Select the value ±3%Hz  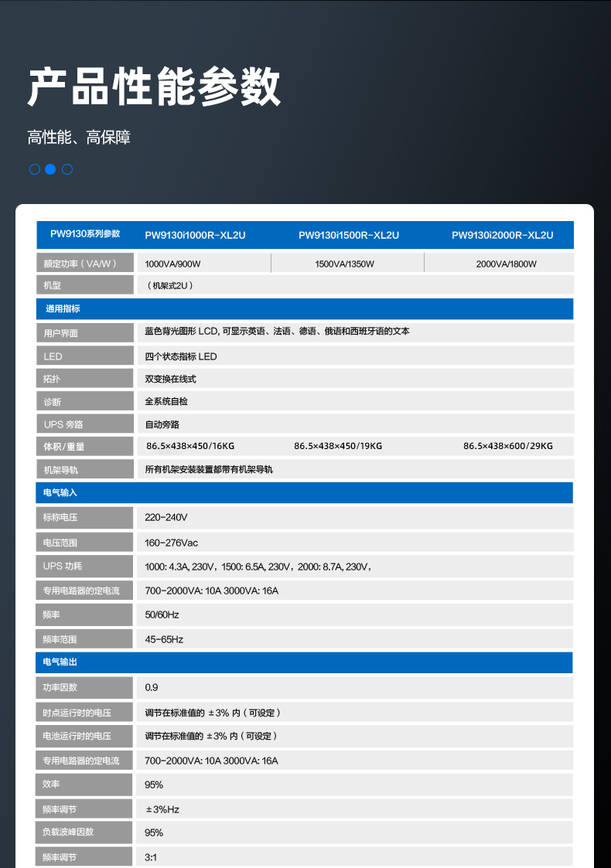[x=162, y=809]
